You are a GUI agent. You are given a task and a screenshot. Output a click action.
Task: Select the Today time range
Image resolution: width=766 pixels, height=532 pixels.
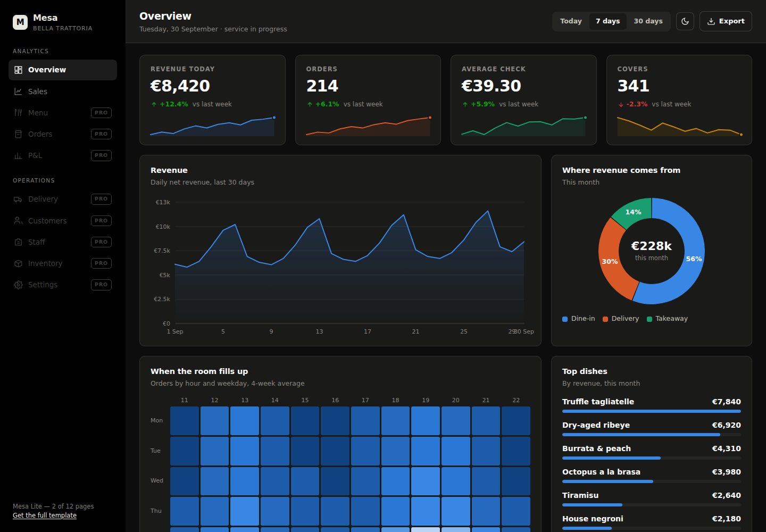coord(571,21)
